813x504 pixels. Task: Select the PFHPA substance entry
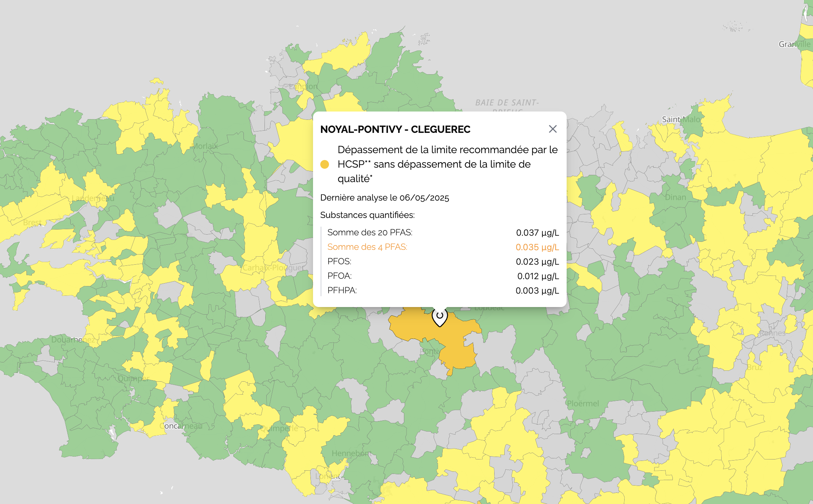(342, 290)
